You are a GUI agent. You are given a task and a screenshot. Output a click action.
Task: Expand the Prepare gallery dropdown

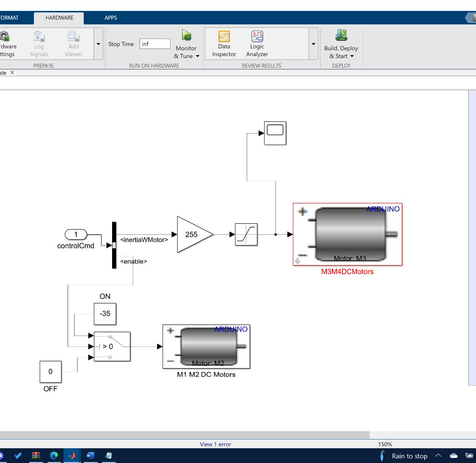pyautogui.click(x=98, y=44)
